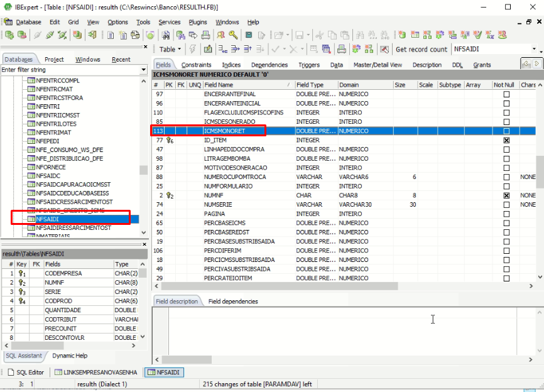This screenshot has width=544, height=392.
Task: Click the Unregister Database toolbar icon
Action: pyautogui.click(x=22, y=35)
